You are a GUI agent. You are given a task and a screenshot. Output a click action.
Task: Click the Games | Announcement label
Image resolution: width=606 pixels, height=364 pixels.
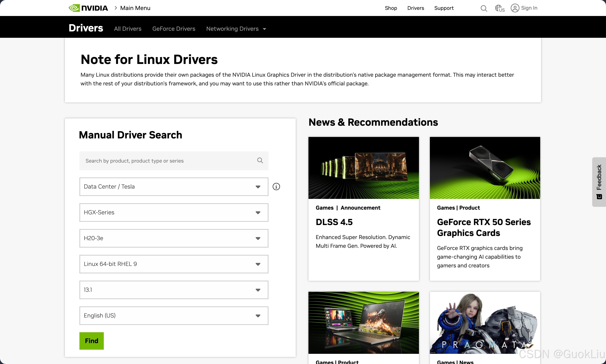[348, 208]
